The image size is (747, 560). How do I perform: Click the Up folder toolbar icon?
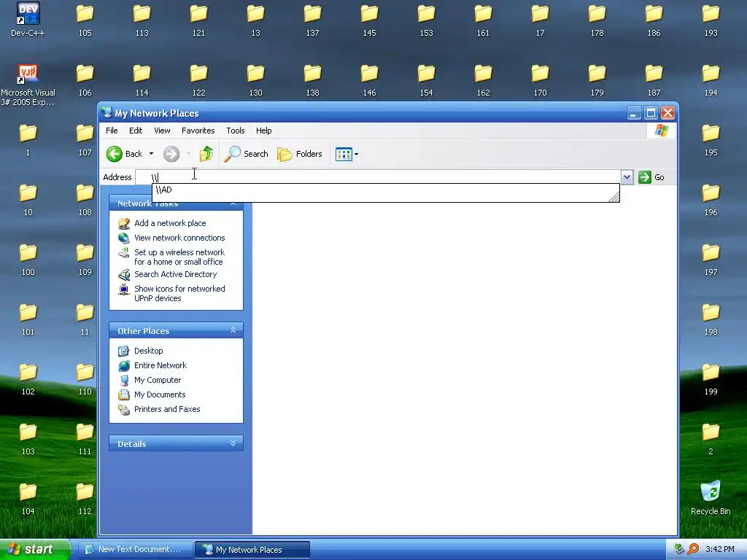206,154
